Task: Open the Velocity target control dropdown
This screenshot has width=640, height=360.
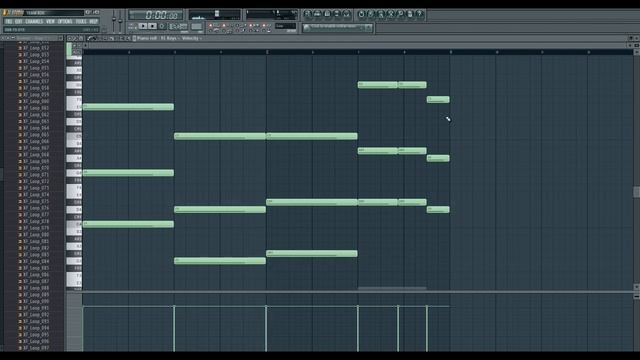Action: click(x=191, y=38)
